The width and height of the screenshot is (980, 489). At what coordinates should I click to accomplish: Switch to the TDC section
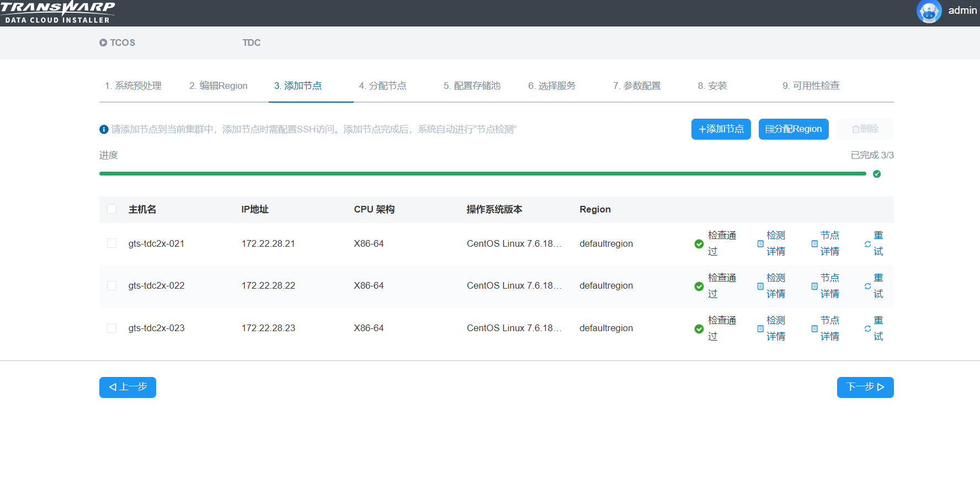click(251, 42)
